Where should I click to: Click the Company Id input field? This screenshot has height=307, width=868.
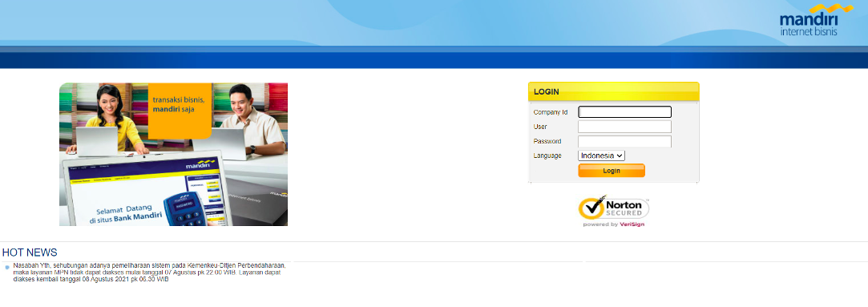tap(624, 112)
